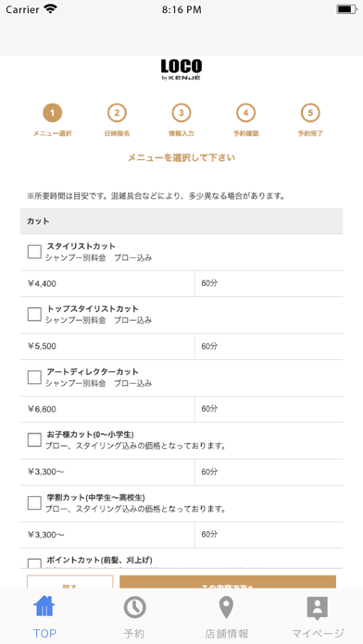
Task: Check the スタイリストカット checkbox
Action: pyautogui.click(x=34, y=252)
